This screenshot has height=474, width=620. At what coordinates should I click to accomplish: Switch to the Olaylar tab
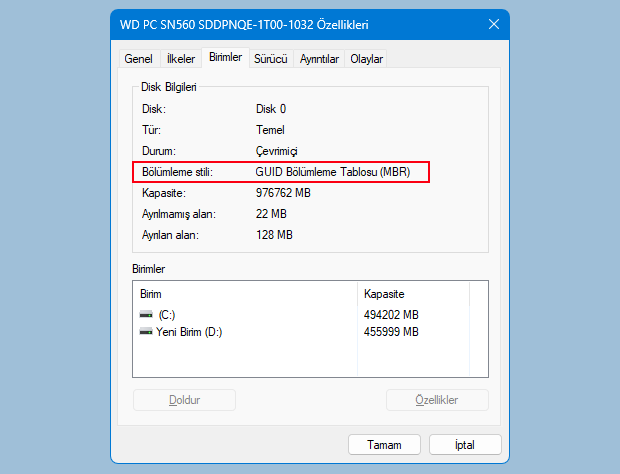click(366, 59)
